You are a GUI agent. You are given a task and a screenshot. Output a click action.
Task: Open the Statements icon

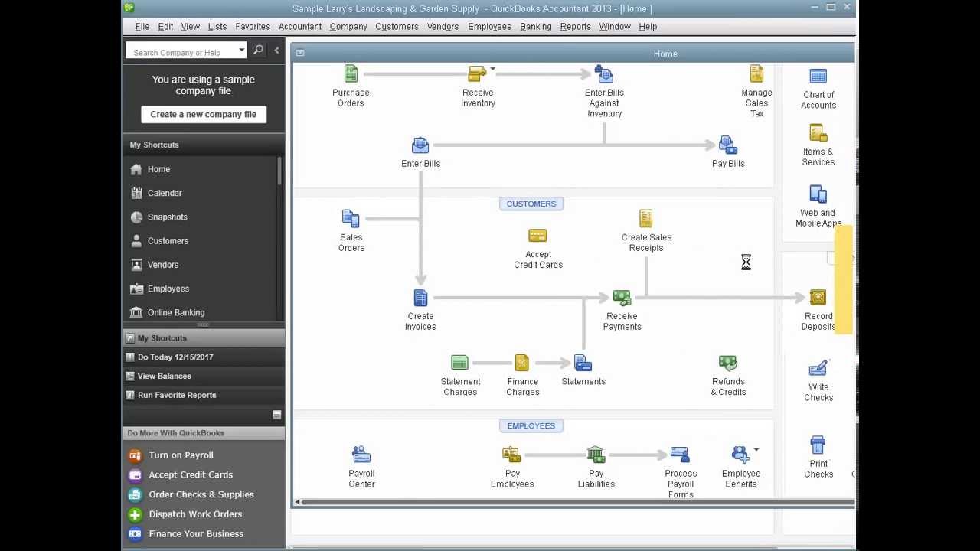[x=583, y=363]
